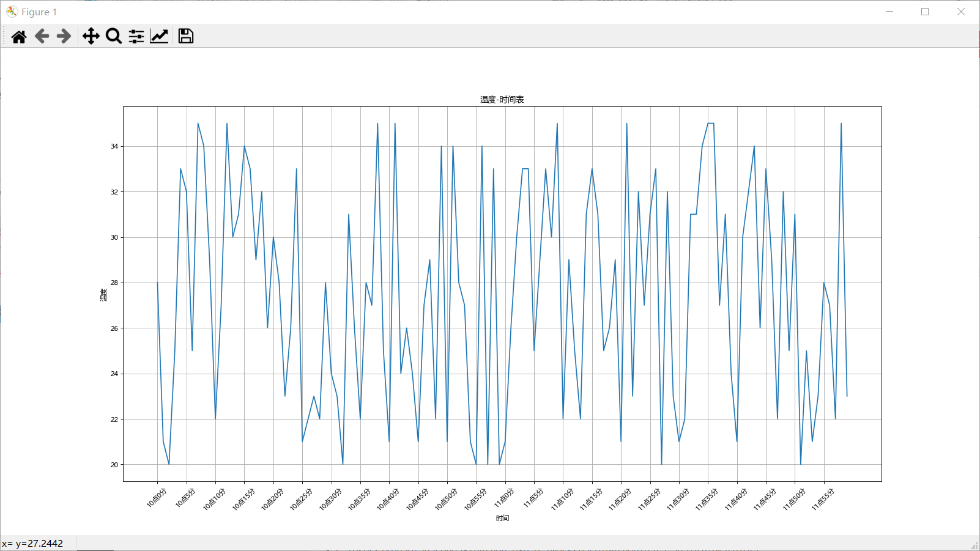Click the x-axis tick label 10点20分
The height and width of the screenshot is (551, 980).
(272, 499)
